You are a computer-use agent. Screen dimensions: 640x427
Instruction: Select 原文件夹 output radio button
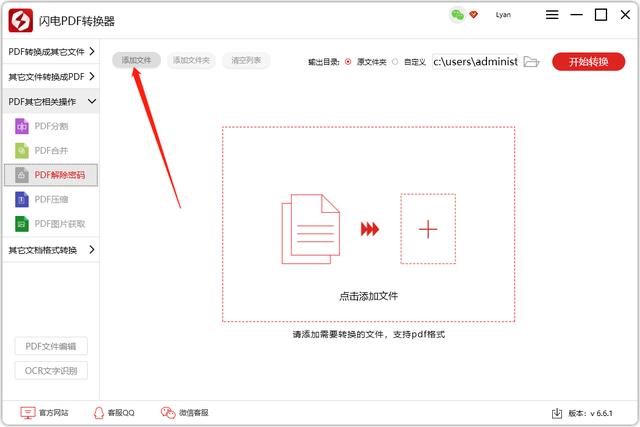click(348, 62)
